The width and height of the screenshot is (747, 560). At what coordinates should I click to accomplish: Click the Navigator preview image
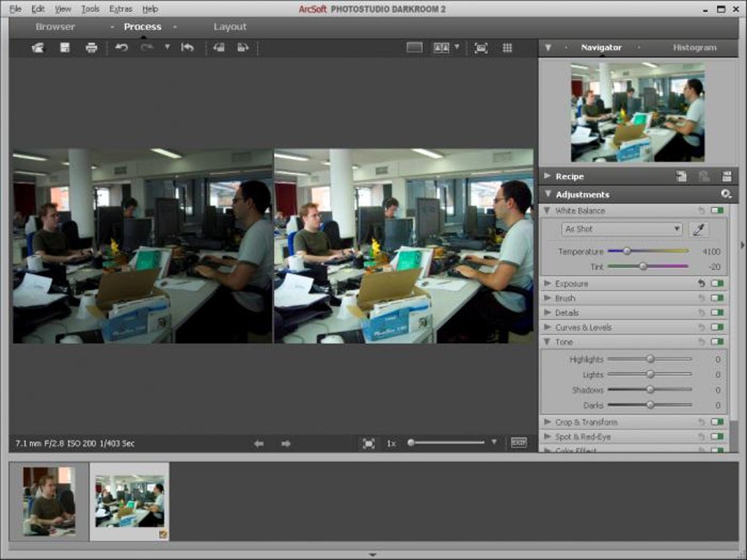(x=637, y=112)
